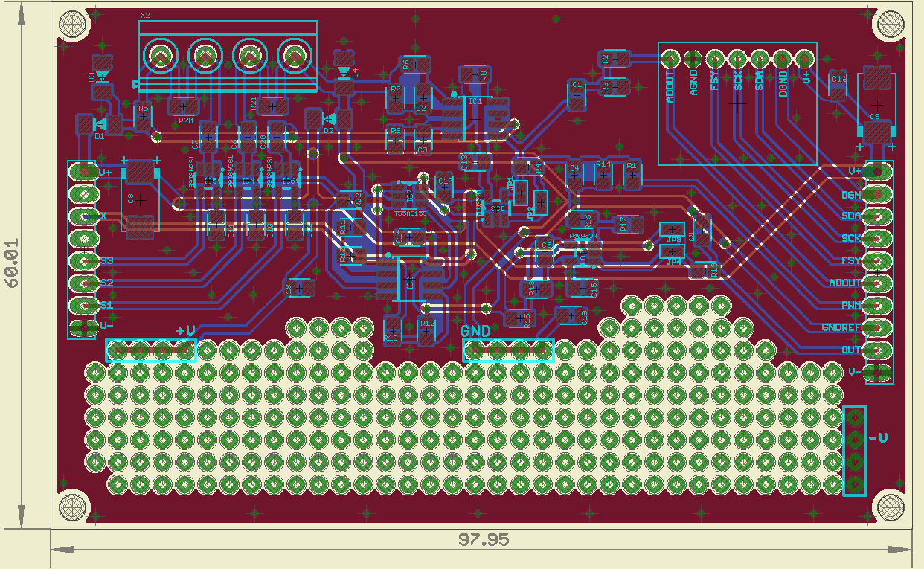Select the leftmost X2 terminal block pad
Image resolution: width=924 pixels, height=569 pixels.
click(x=160, y=55)
